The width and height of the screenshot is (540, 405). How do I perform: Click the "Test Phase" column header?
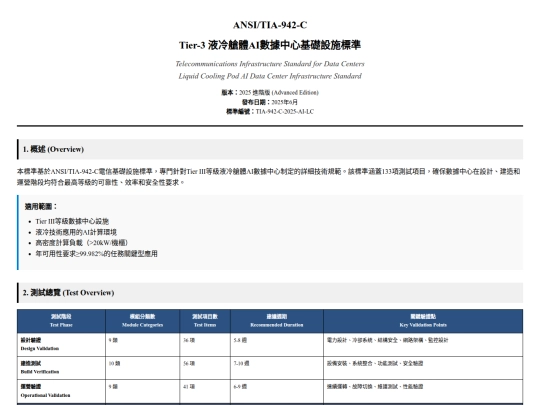click(x=61, y=321)
